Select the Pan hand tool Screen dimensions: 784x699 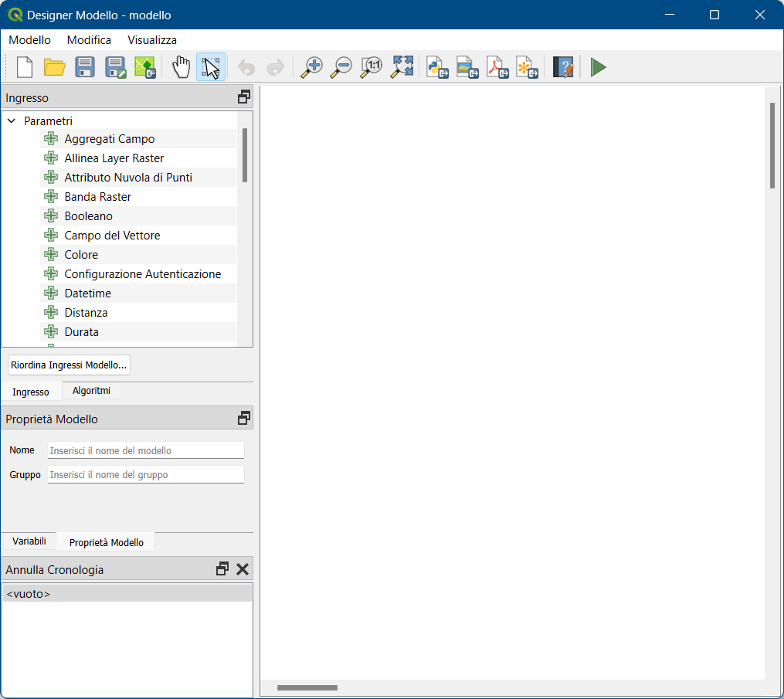181,67
